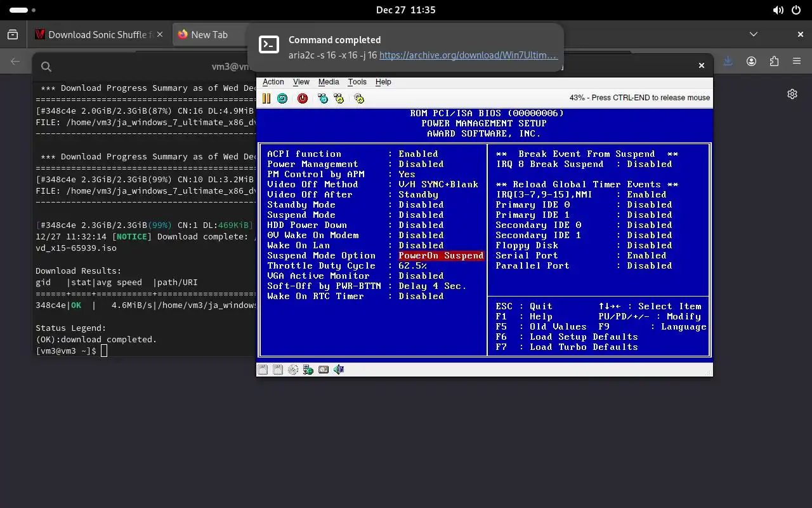The image size is (812, 508).
Task: Click the Parallel Port label
Action: (x=533, y=266)
